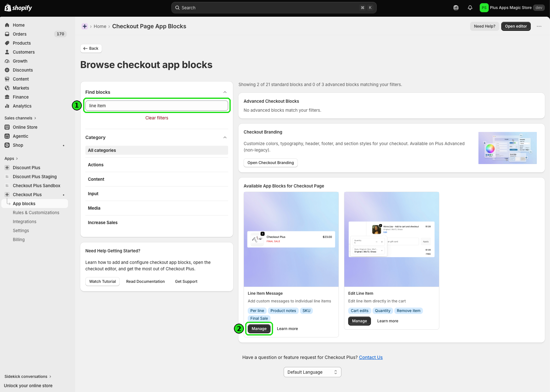
Task: Click Open Checkout Branding button
Action: [271, 163]
